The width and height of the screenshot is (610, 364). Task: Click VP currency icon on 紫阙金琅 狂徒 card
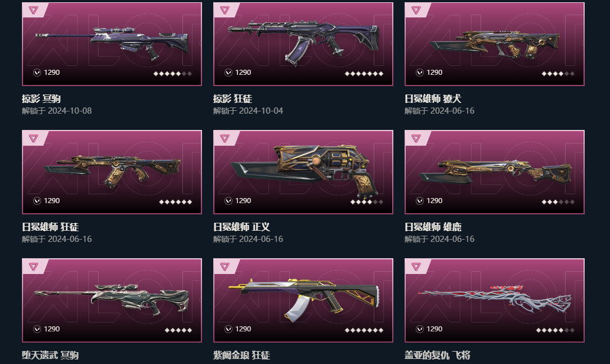(228, 329)
